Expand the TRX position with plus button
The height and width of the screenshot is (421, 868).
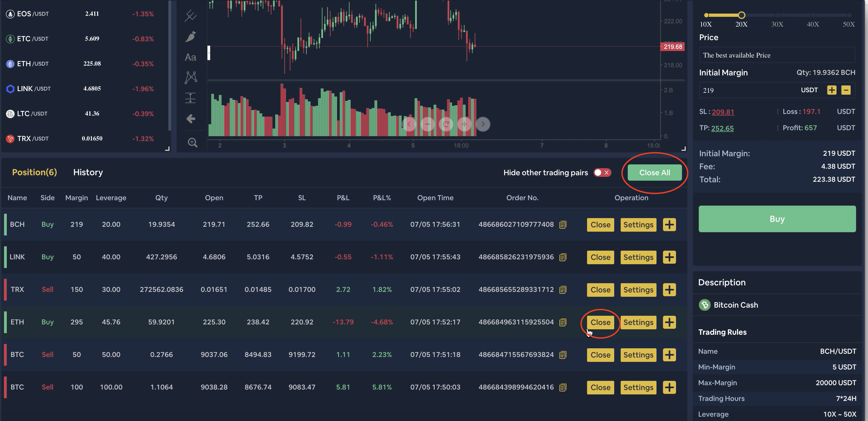(669, 289)
